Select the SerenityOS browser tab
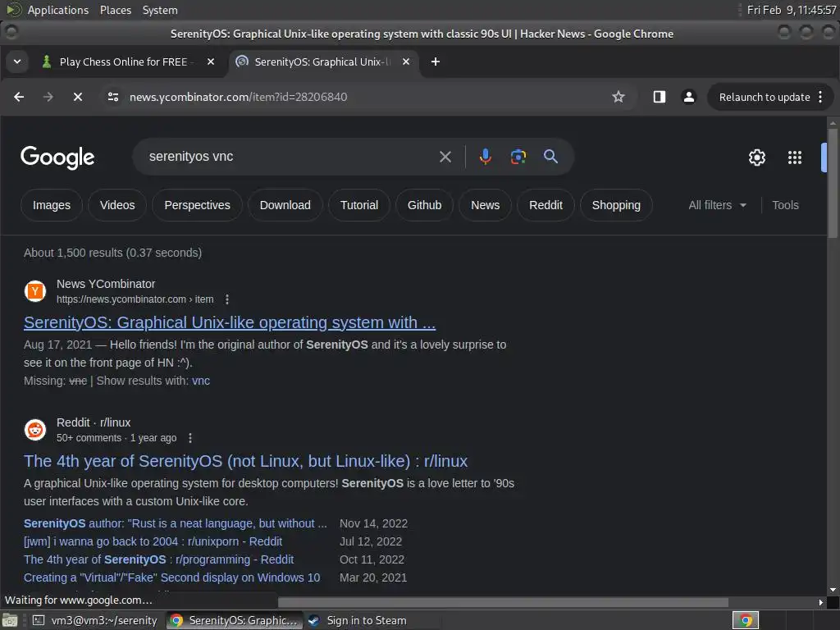Image resolution: width=840 pixels, height=630 pixels. pyautogui.click(x=323, y=62)
